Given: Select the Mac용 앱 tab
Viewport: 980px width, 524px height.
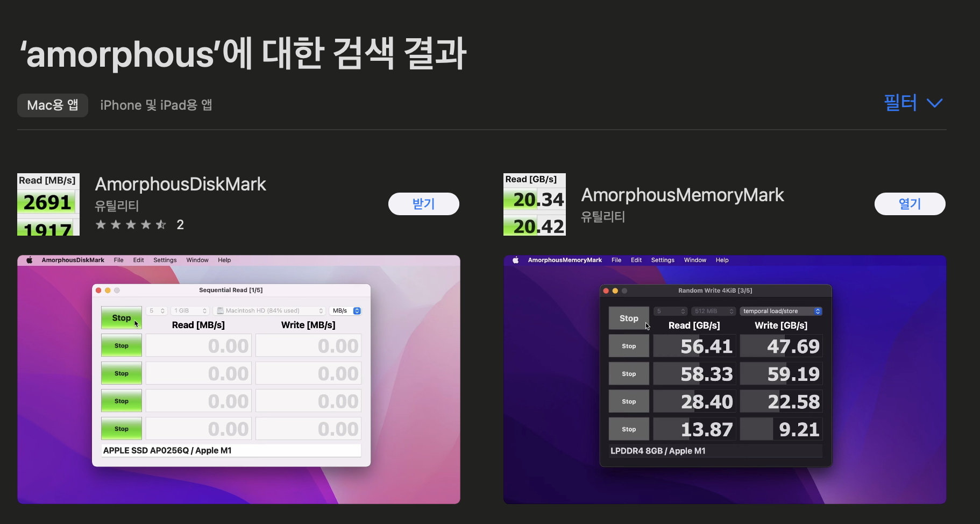Looking at the screenshot, I should click(x=53, y=105).
